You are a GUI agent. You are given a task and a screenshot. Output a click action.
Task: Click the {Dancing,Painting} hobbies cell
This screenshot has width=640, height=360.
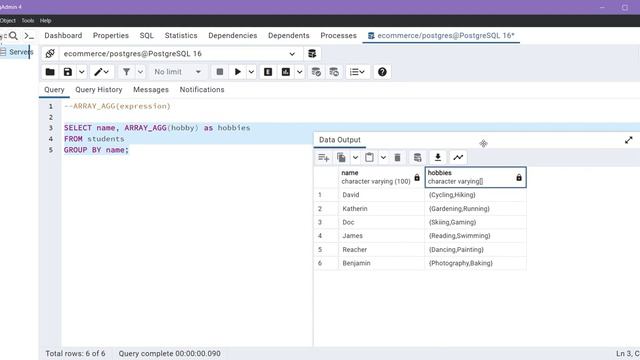pos(476,249)
